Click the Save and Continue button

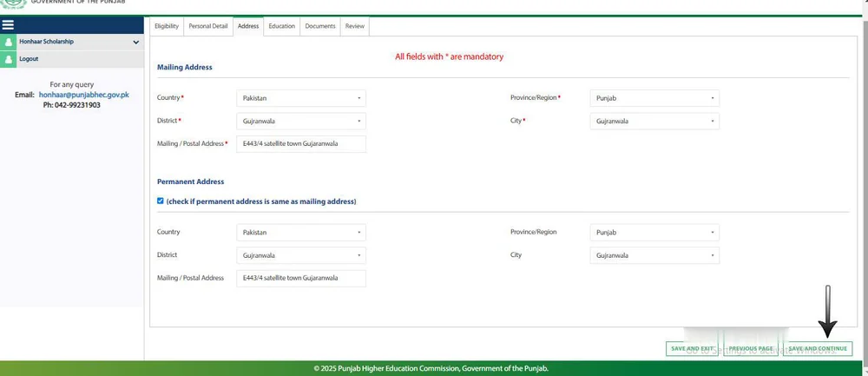coord(818,349)
